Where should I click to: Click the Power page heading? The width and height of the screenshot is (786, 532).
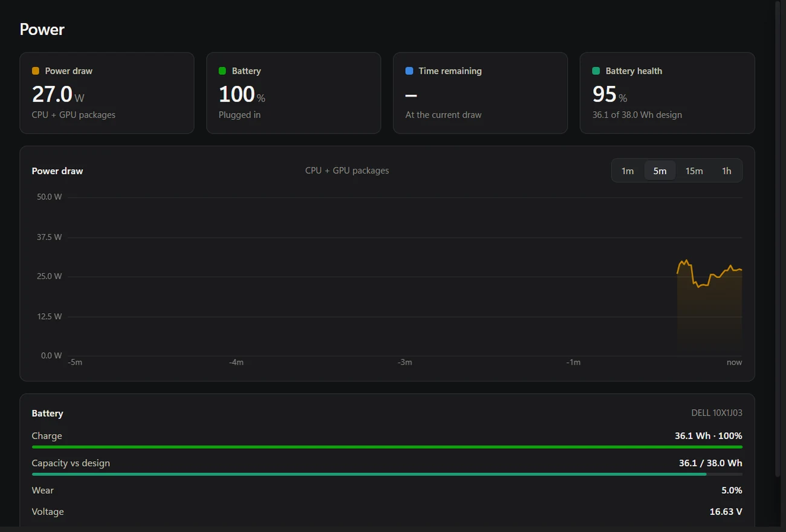coord(42,30)
